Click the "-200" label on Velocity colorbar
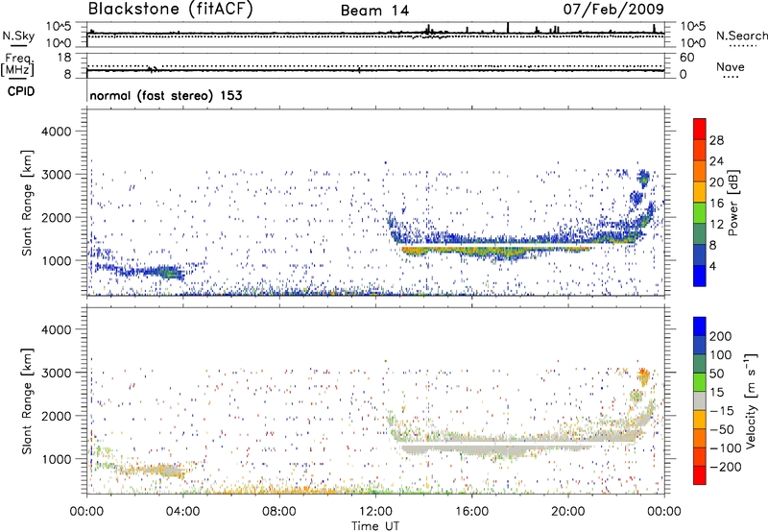Screen dimensions: 768x532 pyautogui.click(x=726, y=467)
